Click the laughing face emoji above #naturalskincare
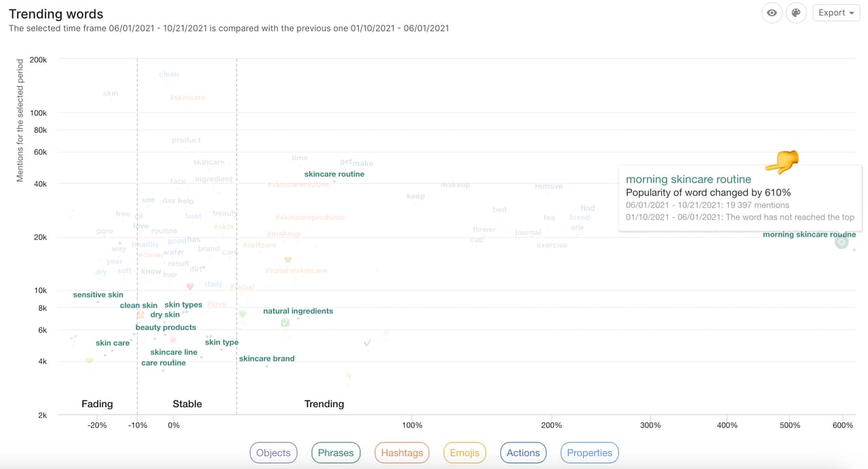 (x=288, y=259)
